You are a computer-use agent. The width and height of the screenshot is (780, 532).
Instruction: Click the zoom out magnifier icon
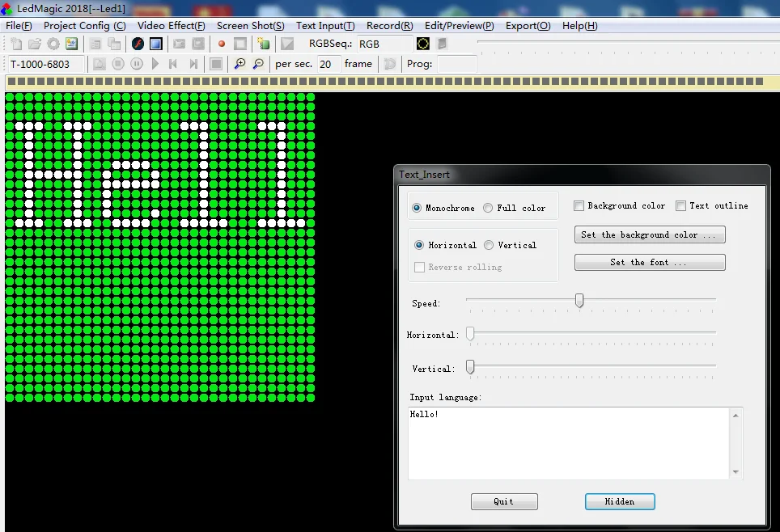[x=258, y=64]
